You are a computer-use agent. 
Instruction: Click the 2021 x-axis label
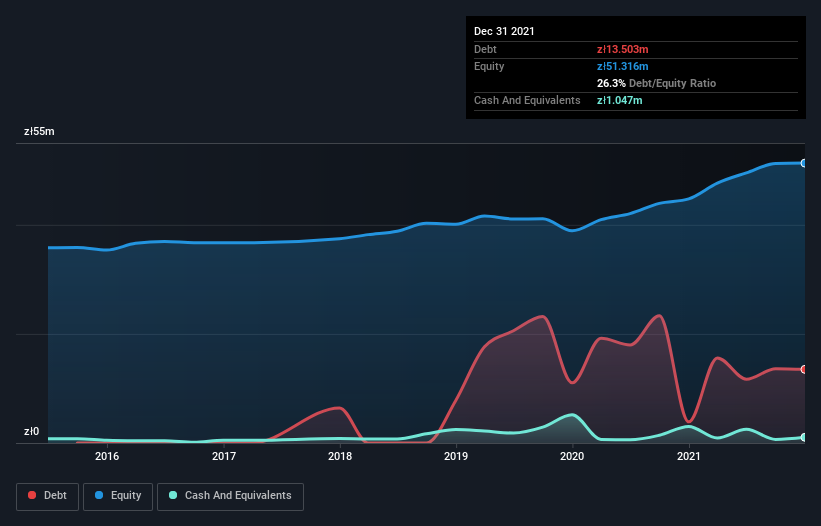pyautogui.click(x=689, y=456)
